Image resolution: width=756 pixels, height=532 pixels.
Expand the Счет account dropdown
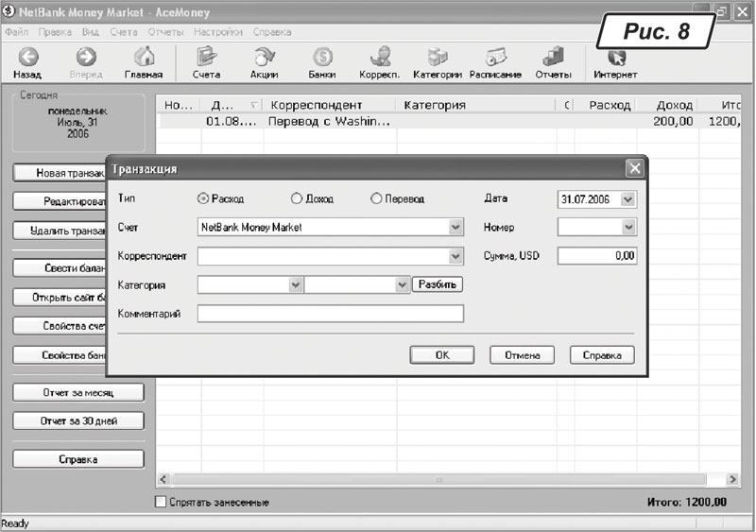(455, 228)
